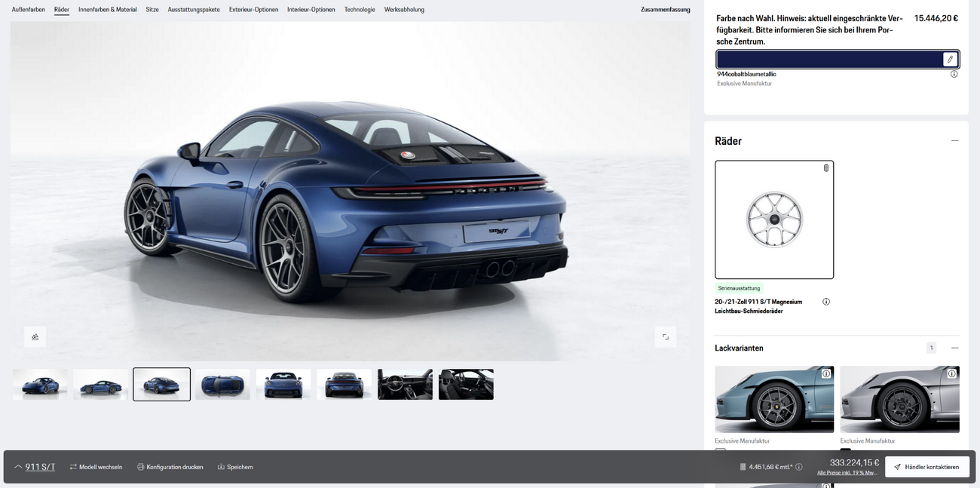Show interior dashboard thumbnail
980x488 pixels.
click(406, 385)
